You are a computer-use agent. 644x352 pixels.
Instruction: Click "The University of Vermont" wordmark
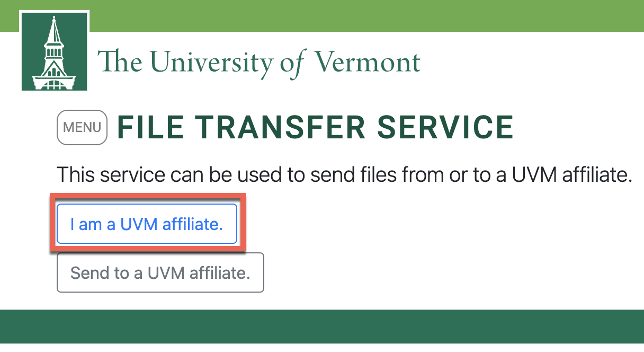pyautogui.click(x=258, y=63)
